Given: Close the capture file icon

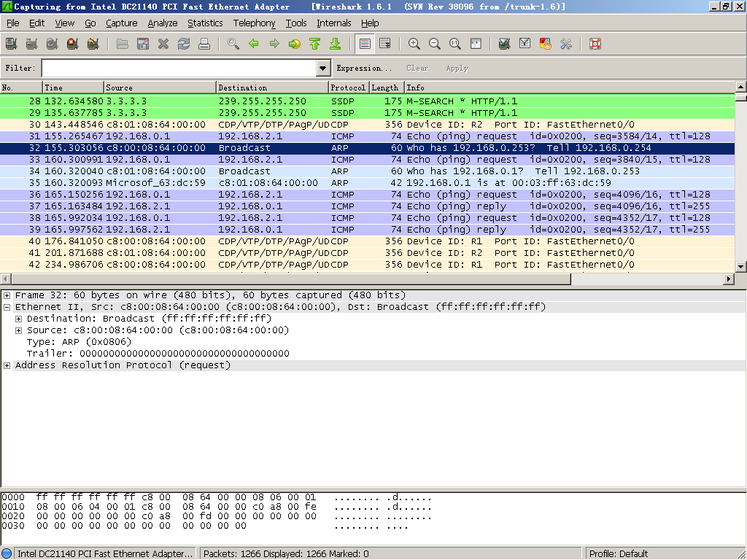Looking at the screenshot, I should (163, 44).
